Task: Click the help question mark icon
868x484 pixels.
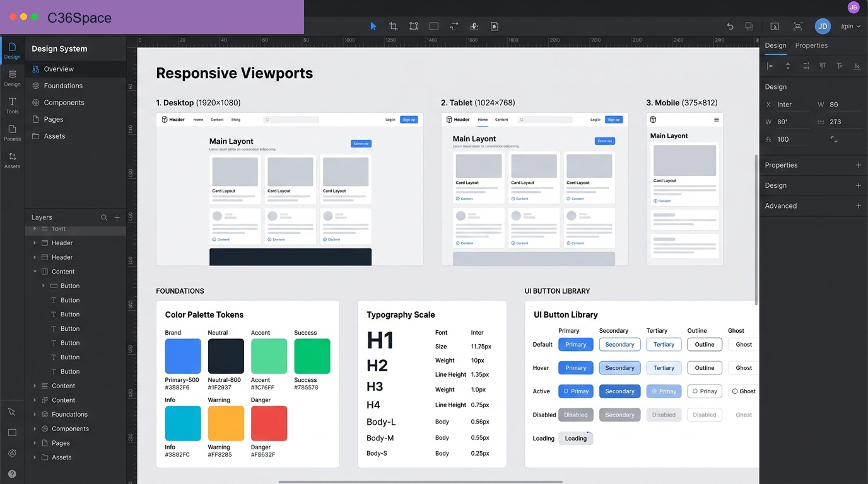Action: 12,474
